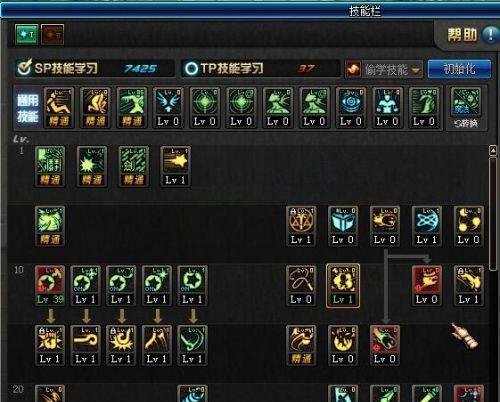500x402 pixels.
Task: Click the red grenade skill icon Lv 0
Action: (x=385, y=345)
